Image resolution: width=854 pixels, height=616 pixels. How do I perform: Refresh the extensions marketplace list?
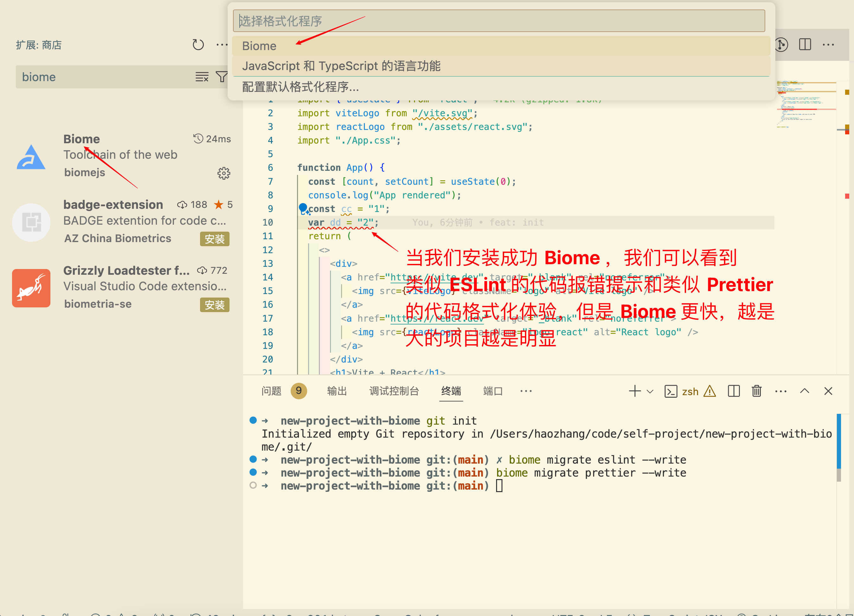pos(198,45)
